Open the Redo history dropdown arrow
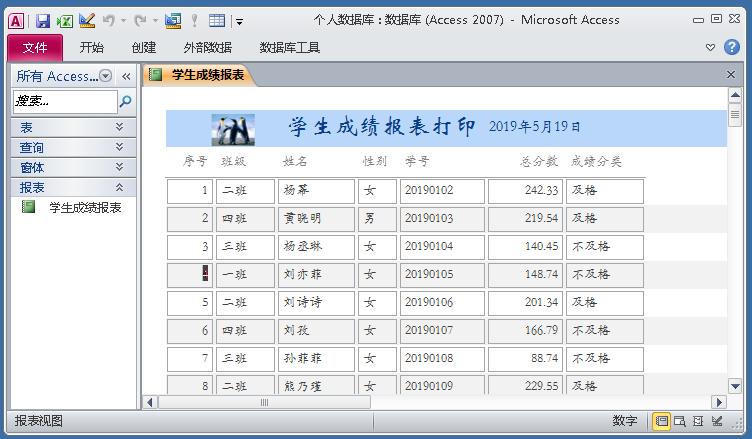 pos(155,21)
